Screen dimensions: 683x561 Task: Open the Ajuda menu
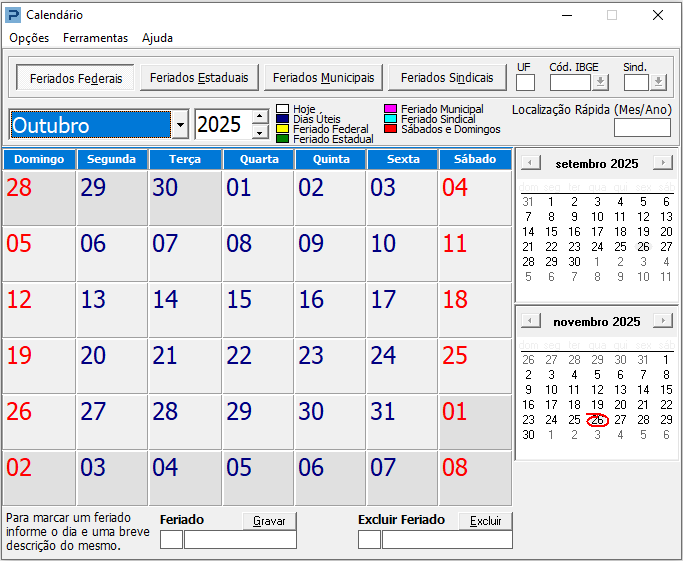157,38
